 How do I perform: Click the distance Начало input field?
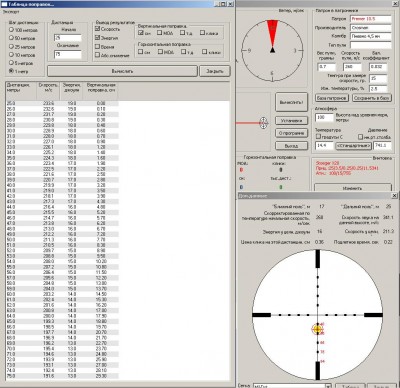click(x=68, y=38)
